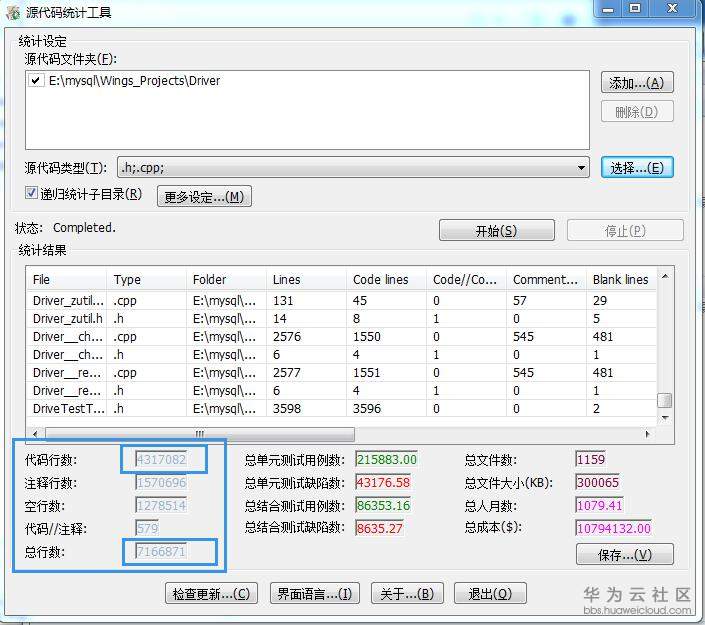Image resolution: width=705 pixels, height=625 pixels.
Task: Click the 总文件数 field showing 1159
Action: coord(590,460)
